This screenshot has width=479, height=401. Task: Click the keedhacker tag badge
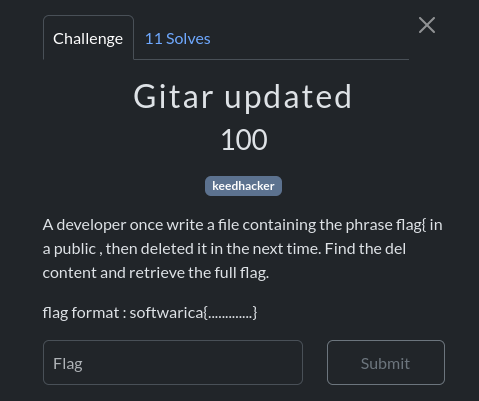tap(243, 186)
